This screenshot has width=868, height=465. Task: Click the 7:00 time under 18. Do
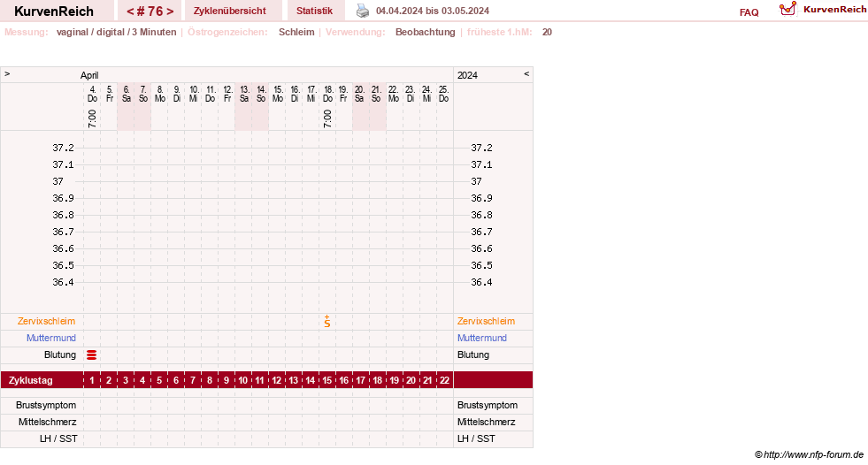[327, 118]
